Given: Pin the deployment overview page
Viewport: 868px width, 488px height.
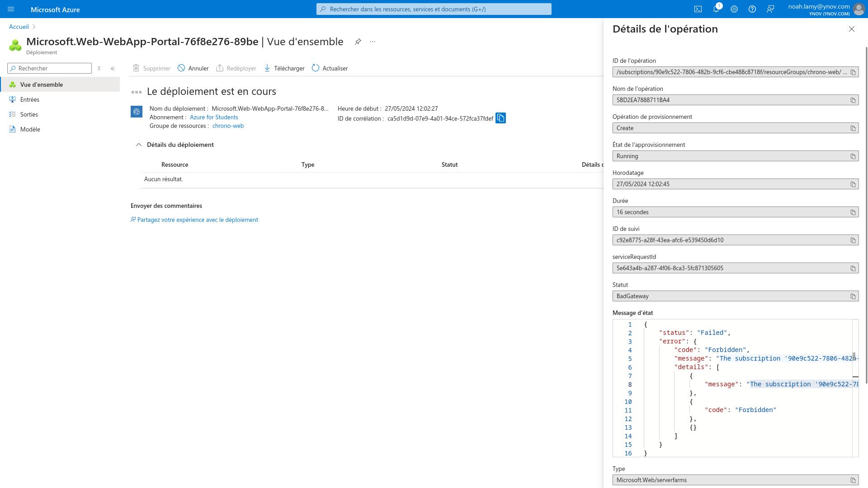Looking at the screenshot, I should [x=358, y=41].
